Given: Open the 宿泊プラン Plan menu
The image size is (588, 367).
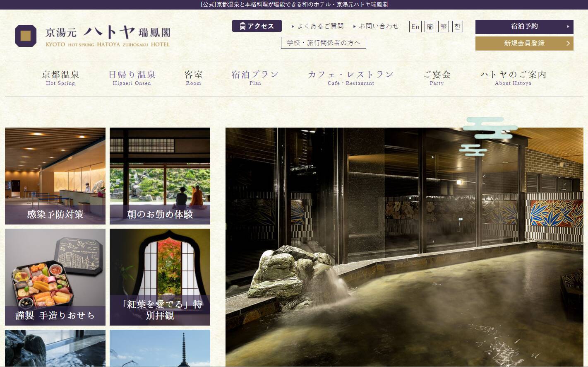Looking at the screenshot, I should click(255, 77).
